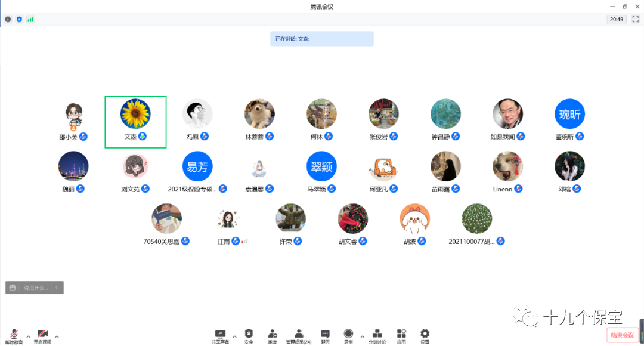644x346 pixels.
Task: Toggle fullscreen mode in top-right corner
Action: pos(635,19)
